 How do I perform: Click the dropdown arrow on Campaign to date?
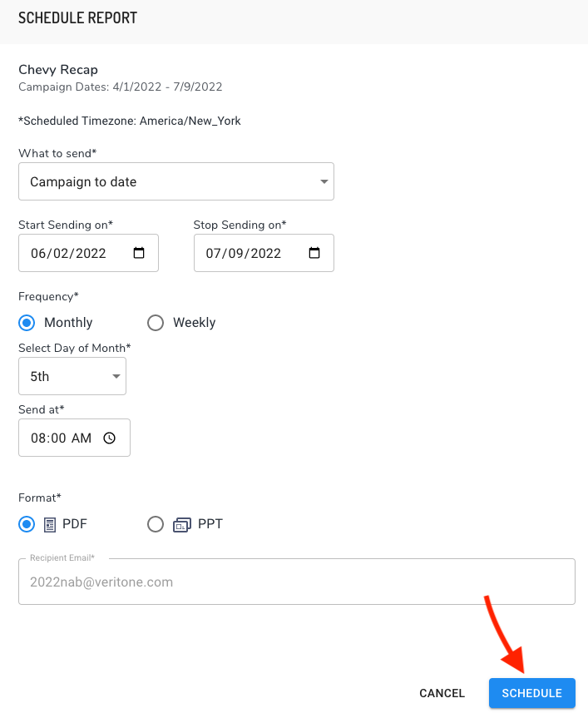[324, 181]
